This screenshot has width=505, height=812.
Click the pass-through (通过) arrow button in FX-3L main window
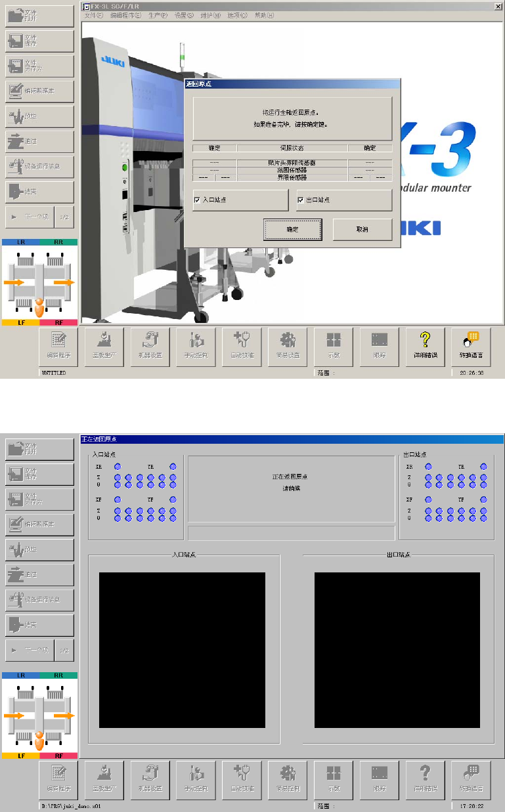click(39, 141)
